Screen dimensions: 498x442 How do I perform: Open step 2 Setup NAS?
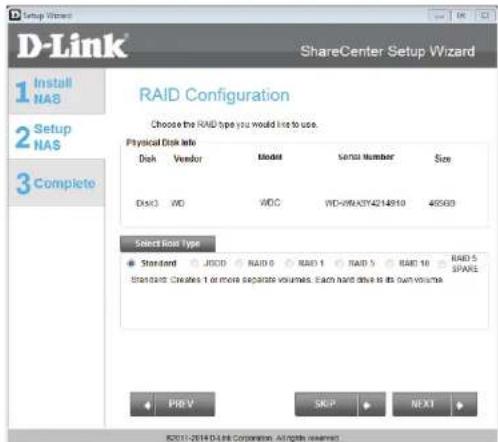(57, 137)
